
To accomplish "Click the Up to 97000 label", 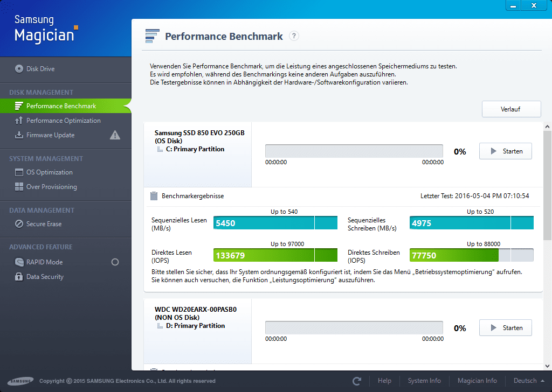I will [287, 243].
